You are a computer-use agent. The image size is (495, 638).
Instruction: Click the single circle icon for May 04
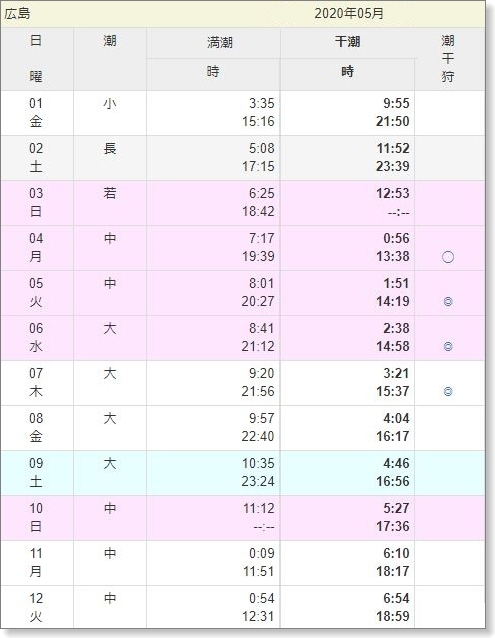tap(447, 257)
